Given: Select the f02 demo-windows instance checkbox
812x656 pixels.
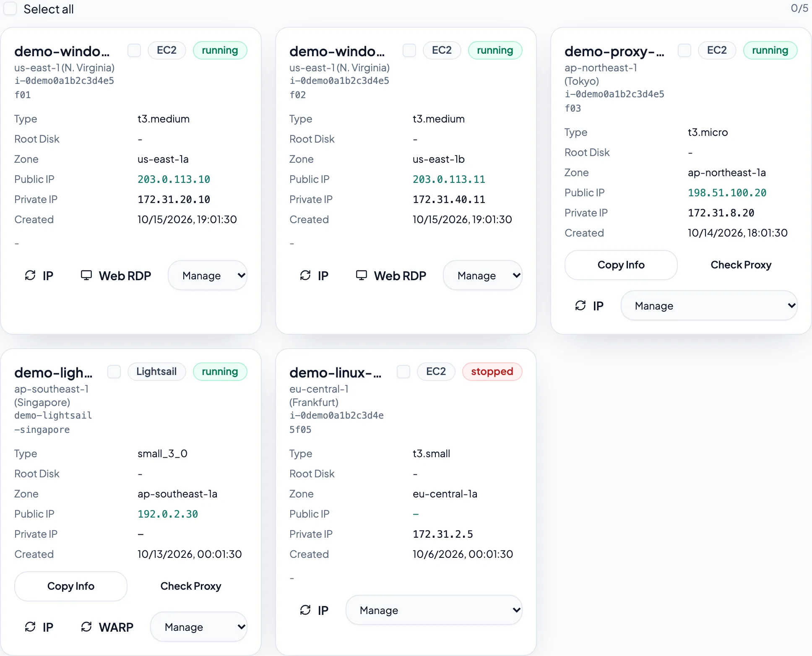Looking at the screenshot, I should coord(409,50).
